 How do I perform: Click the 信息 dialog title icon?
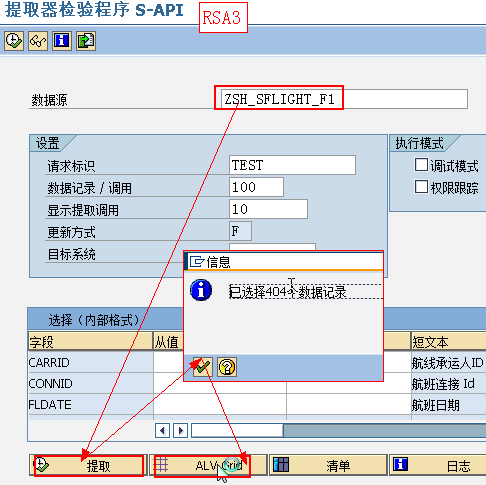point(197,262)
